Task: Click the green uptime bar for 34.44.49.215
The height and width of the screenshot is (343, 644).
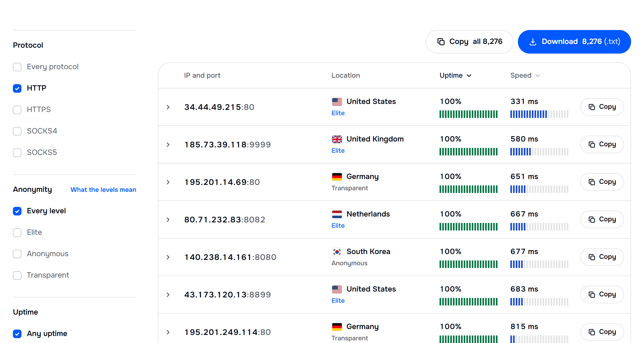Action: [x=469, y=114]
